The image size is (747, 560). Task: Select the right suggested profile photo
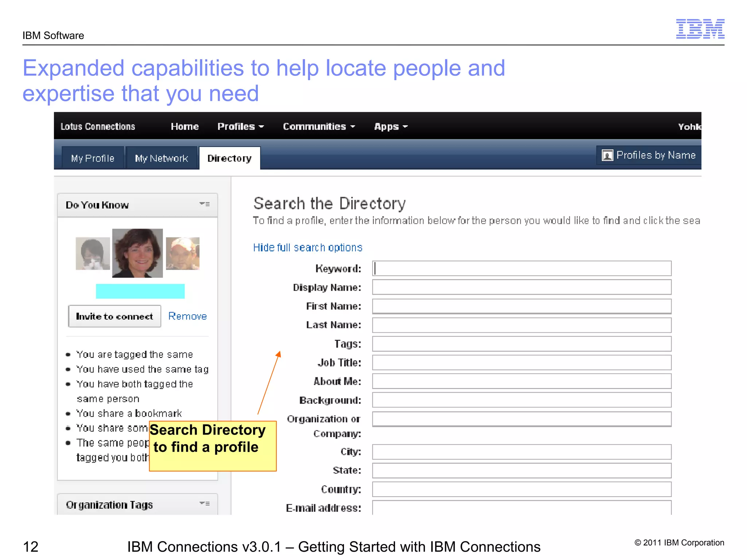click(183, 254)
